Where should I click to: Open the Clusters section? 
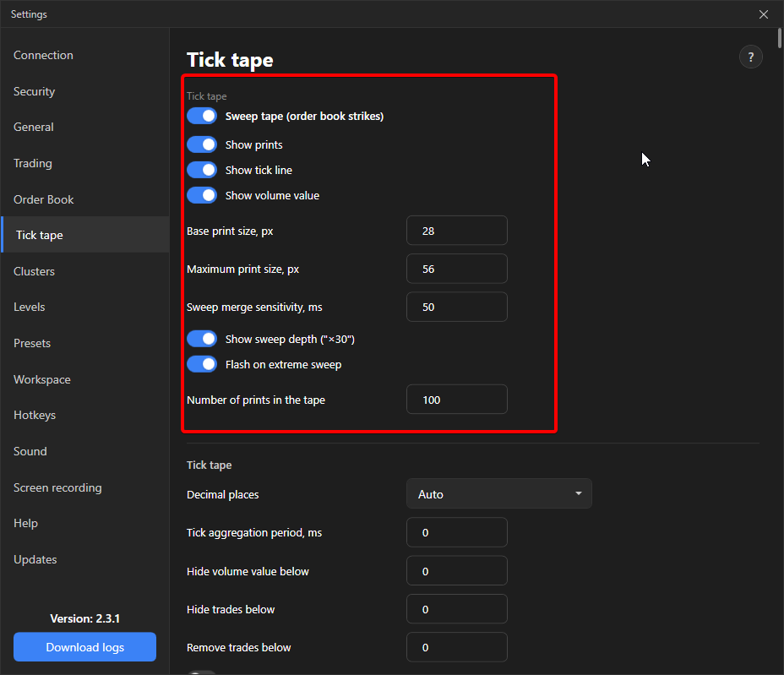click(85, 271)
